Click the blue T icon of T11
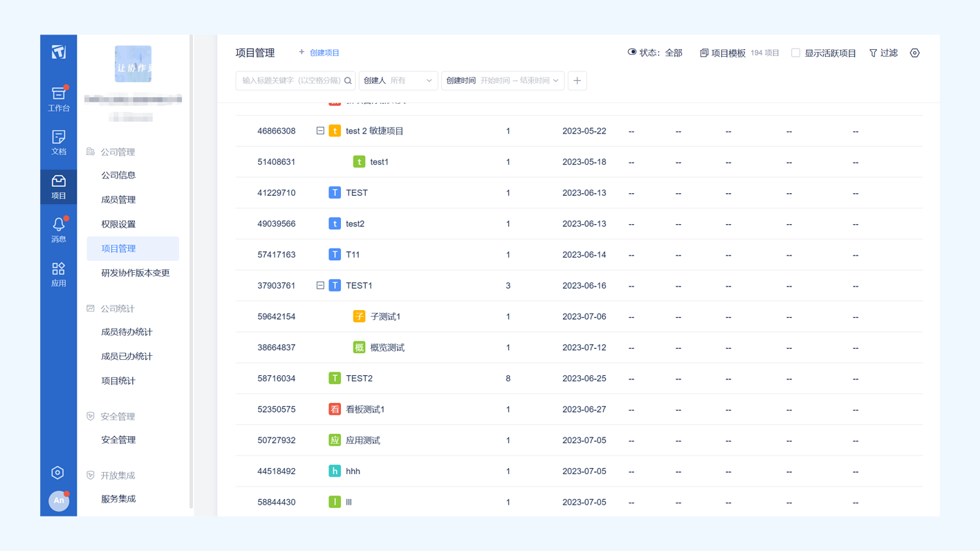 pyautogui.click(x=335, y=255)
